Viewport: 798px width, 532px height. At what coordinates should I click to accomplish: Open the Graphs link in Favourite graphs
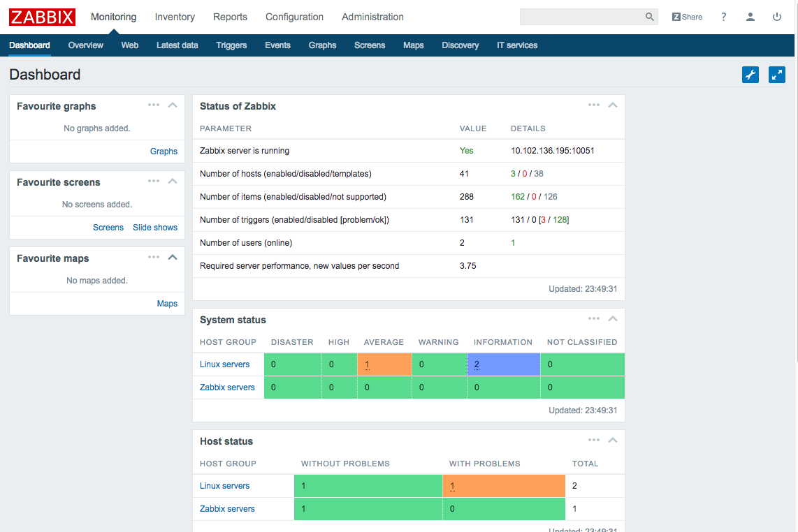[164, 151]
